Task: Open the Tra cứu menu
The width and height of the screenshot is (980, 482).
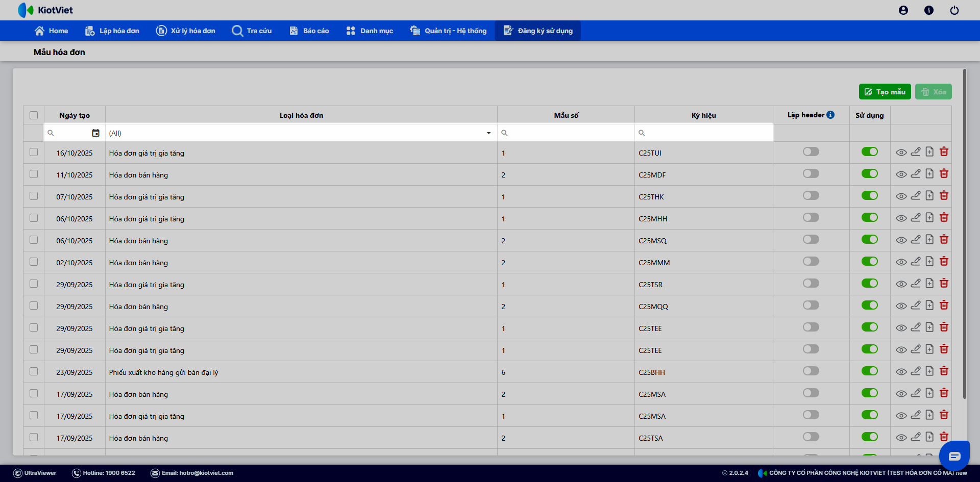Action: [x=252, y=31]
